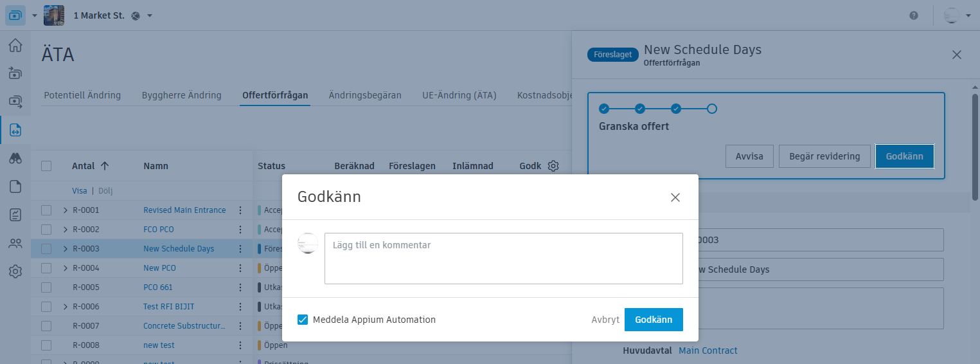This screenshot has height=364, width=980.
Task: Open the cost icon third in the sidebar
Action: (x=15, y=101)
